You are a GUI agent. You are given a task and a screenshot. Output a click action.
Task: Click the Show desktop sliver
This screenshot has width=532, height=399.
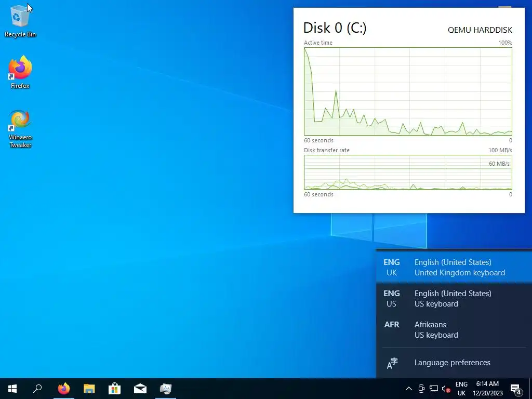(x=530, y=389)
